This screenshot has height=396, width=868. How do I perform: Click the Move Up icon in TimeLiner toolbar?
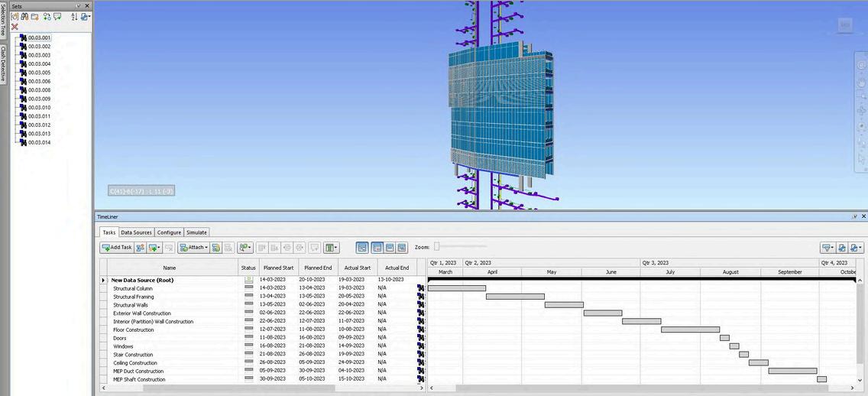(262, 248)
